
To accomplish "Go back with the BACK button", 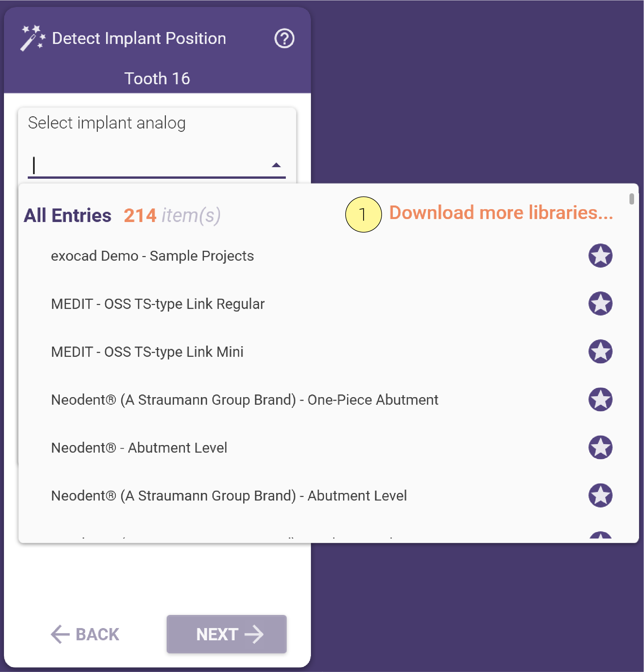I will click(85, 634).
